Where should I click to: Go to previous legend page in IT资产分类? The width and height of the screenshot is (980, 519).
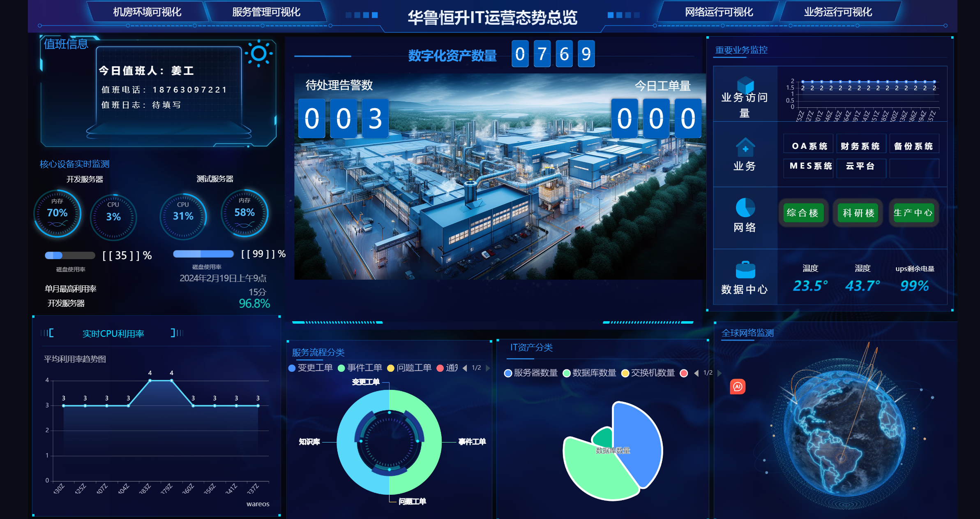coord(696,373)
